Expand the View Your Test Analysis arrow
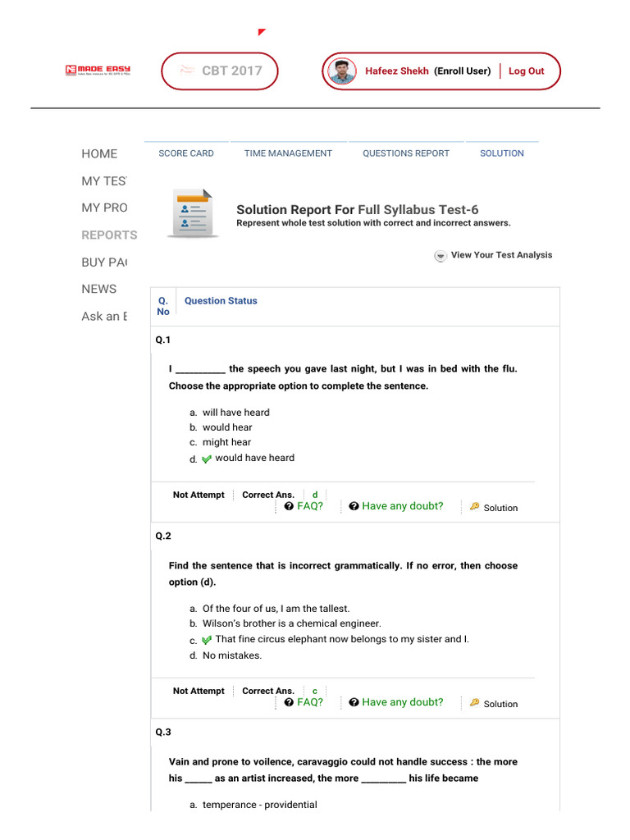The height and width of the screenshot is (840, 630). (441, 256)
